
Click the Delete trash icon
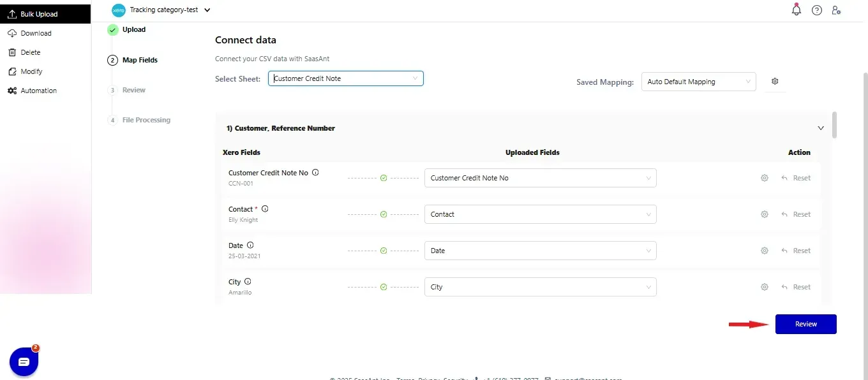(12, 52)
